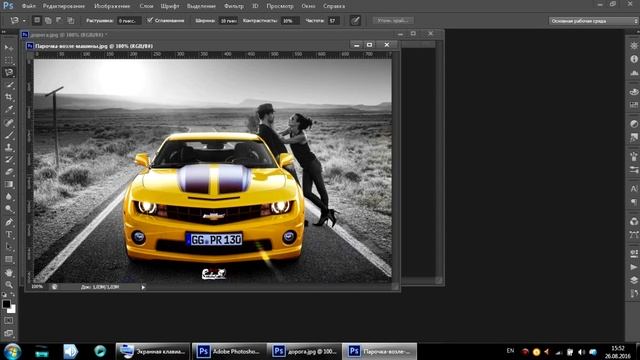This screenshot has width=640, height=360.
Task: Open the Фильтр menu
Action: pyautogui.click(x=234, y=6)
